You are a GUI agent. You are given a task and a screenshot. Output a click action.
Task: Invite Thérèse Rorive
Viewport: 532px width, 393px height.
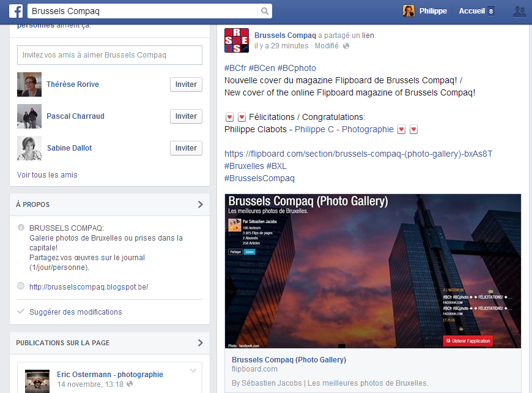186,84
